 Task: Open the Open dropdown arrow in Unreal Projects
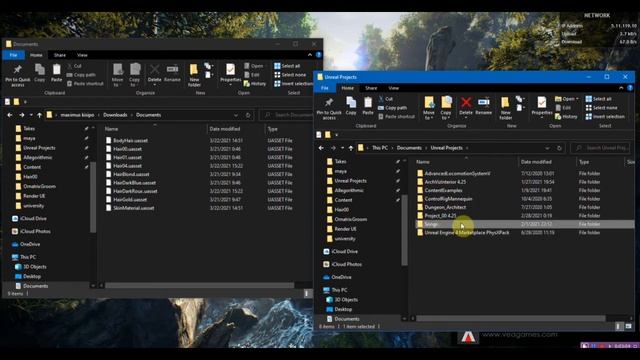click(x=577, y=99)
